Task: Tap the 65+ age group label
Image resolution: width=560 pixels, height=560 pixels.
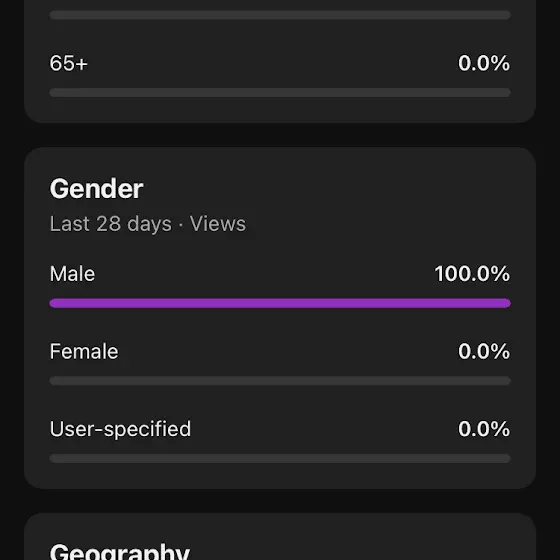Action: pyautogui.click(x=69, y=63)
